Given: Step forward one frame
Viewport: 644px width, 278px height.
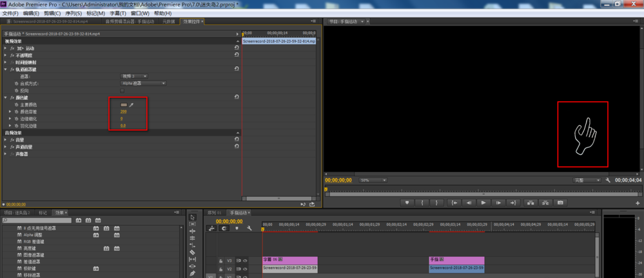Looking at the screenshot, I should tap(498, 203).
